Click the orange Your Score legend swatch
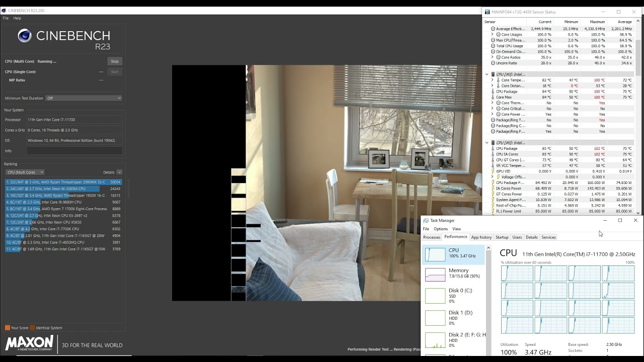 8,328
